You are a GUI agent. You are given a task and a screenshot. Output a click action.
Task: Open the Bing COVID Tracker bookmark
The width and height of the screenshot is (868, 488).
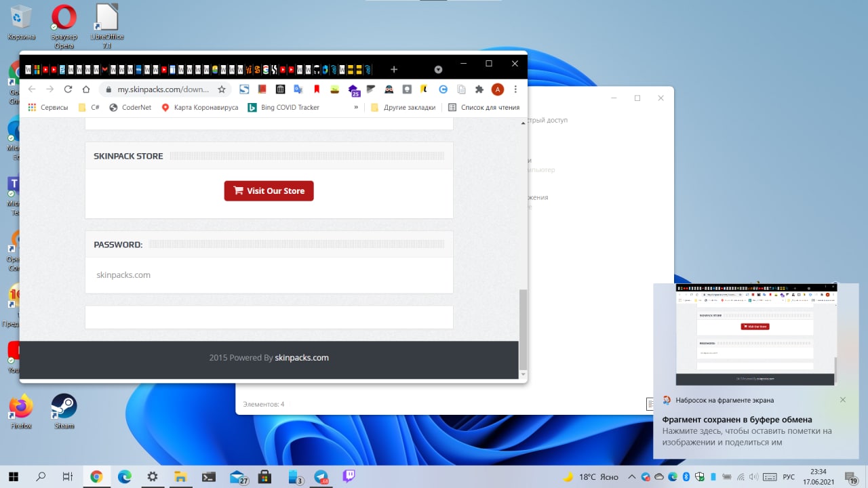coord(283,107)
